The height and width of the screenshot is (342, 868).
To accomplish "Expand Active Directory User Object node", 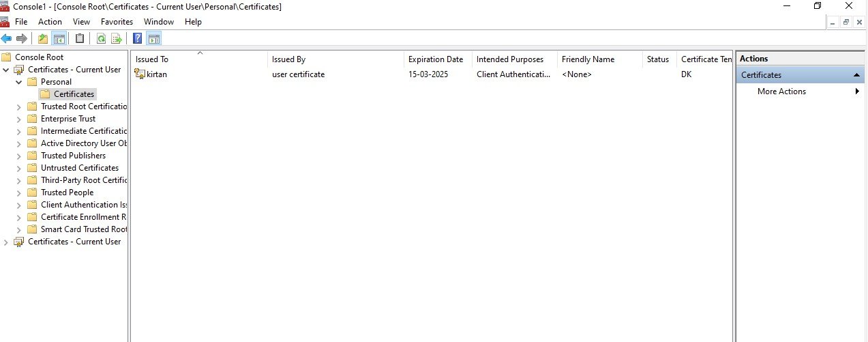I will coord(19,143).
